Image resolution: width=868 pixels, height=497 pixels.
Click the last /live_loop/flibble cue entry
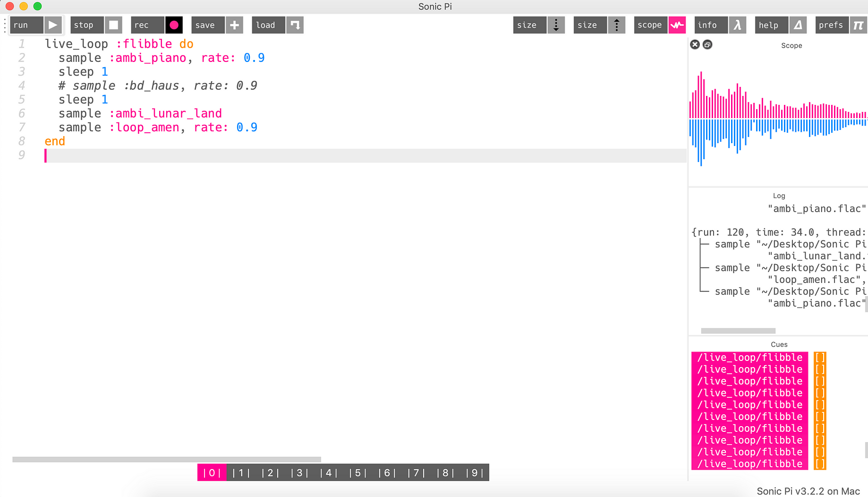750,463
